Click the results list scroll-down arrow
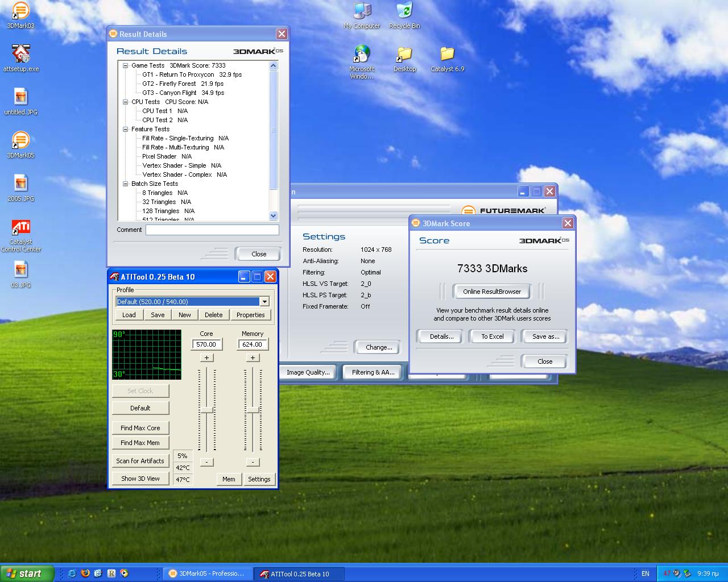Image resolution: width=728 pixels, height=582 pixels. [x=273, y=216]
